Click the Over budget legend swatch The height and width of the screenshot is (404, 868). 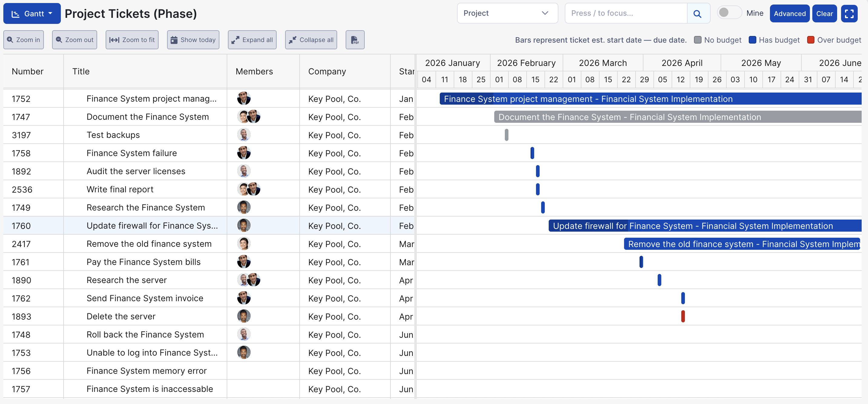coord(811,40)
